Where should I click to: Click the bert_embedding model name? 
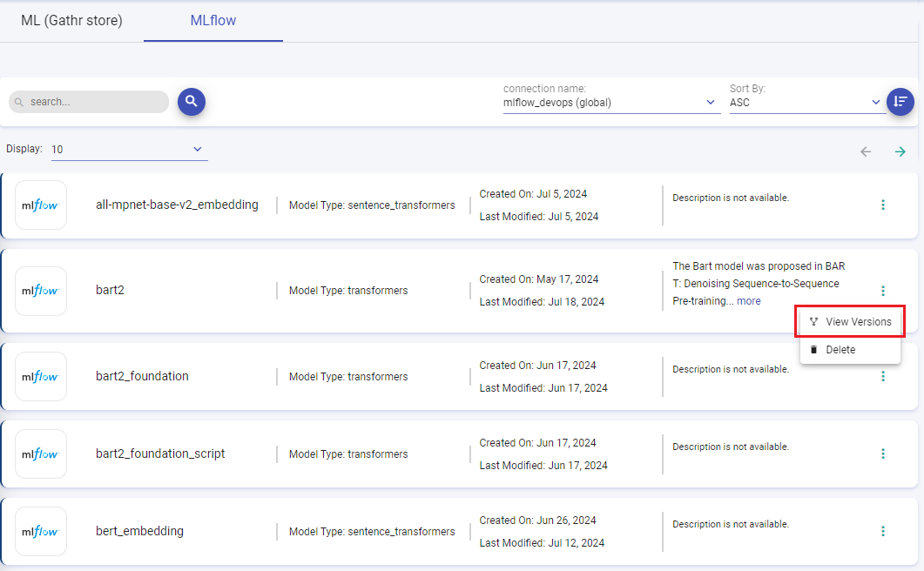(x=139, y=532)
